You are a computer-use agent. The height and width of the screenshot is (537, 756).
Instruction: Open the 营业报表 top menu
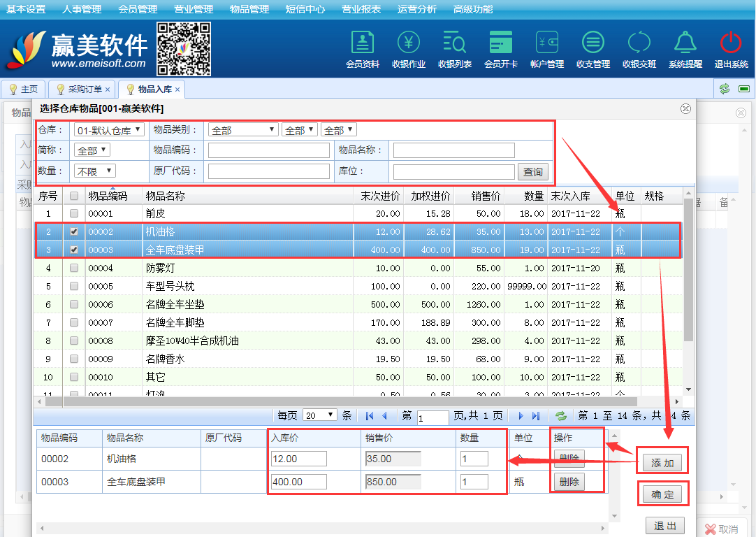click(x=361, y=9)
